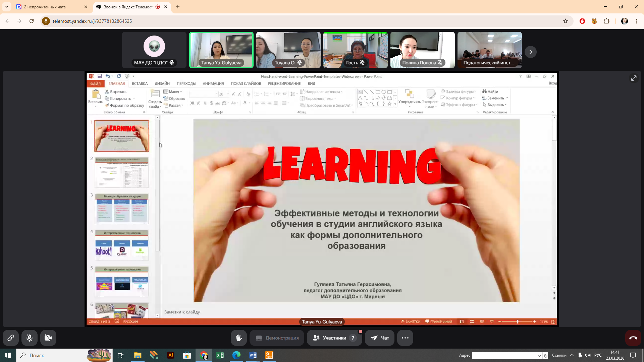End the call with red phone button
644x362 pixels.
tap(633, 338)
